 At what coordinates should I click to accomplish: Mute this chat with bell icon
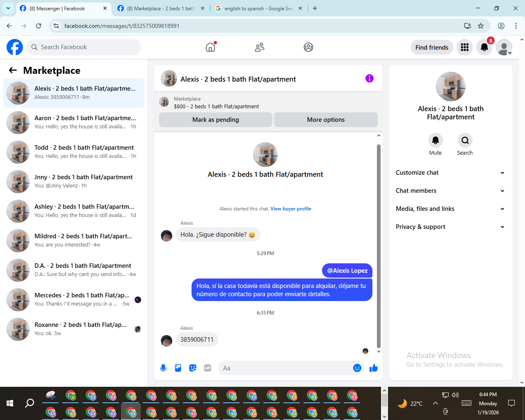436,140
